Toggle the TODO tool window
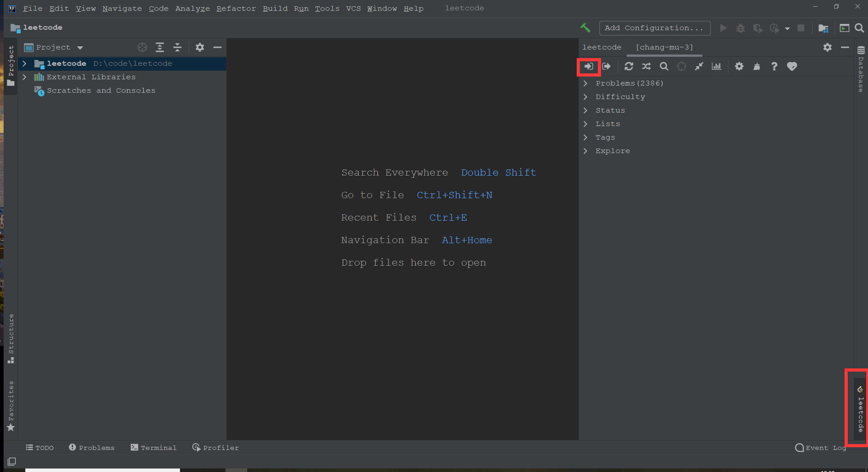Screen dimensions: 868x472 40,448
